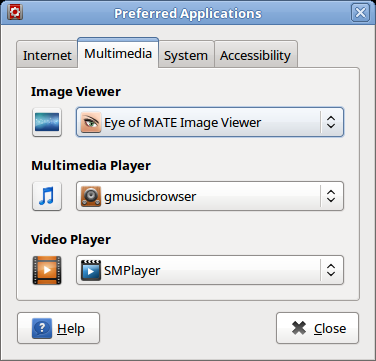Image resolution: width=376 pixels, height=361 pixels.
Task: Click the SMPlayer dropdown arrows
Action: point(331,270)
